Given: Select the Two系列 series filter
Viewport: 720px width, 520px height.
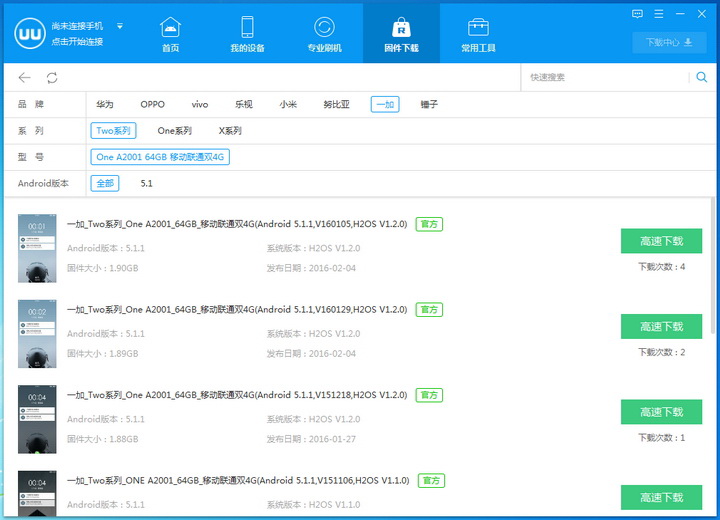Looking at the screenshot, I should coord(113,130).
